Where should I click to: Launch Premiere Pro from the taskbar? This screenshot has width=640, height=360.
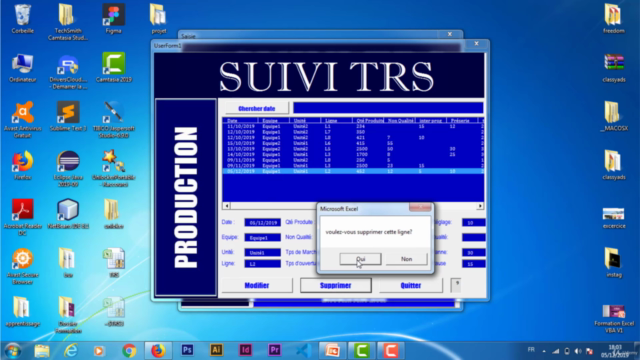pos(275,350)
